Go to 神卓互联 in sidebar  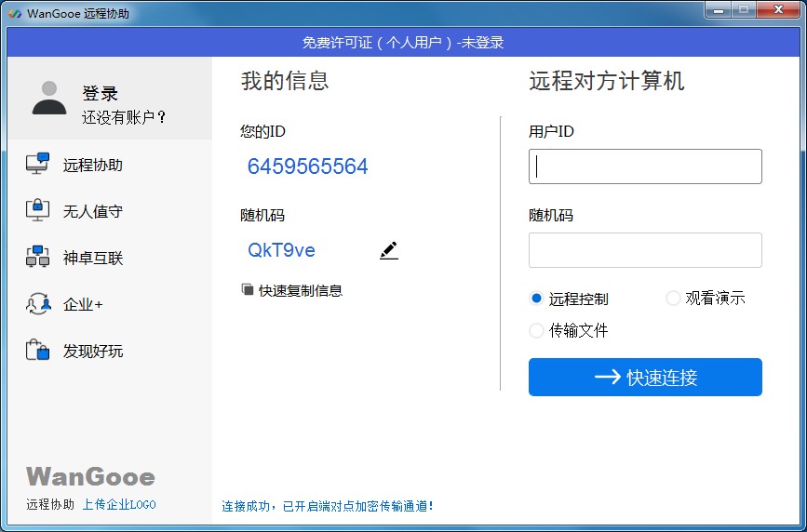(93, 258)
